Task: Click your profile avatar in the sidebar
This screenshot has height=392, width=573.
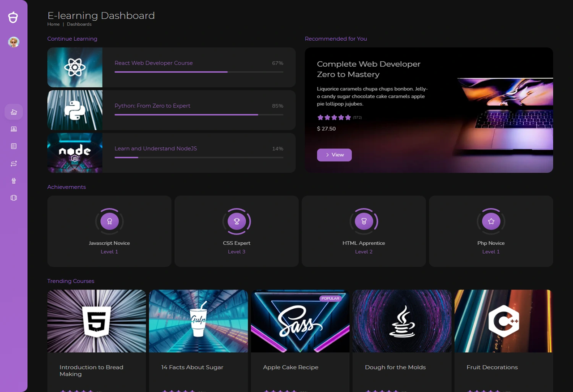Action: point(13,42)
